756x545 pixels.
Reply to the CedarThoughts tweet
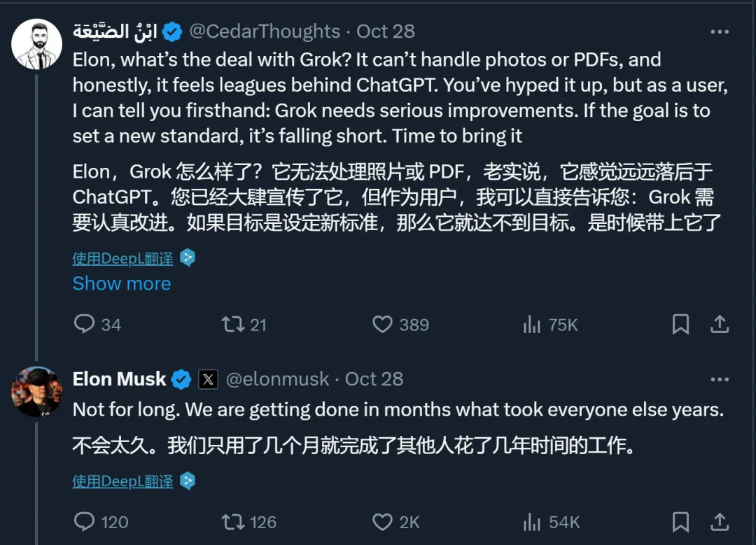click(x=85, y=324)
